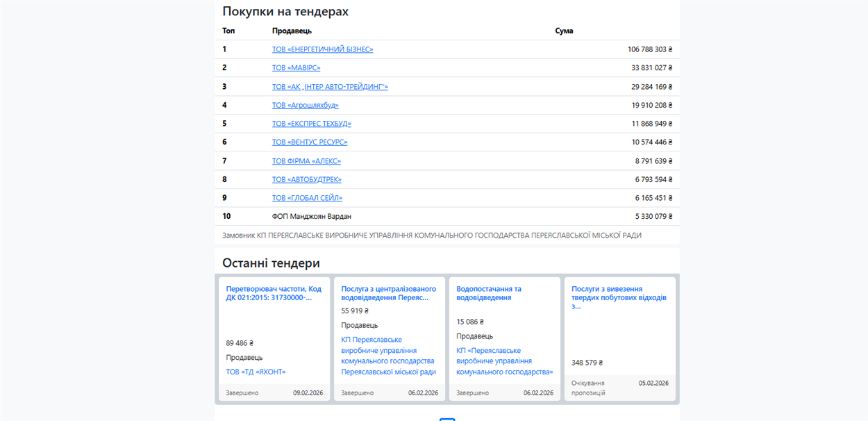Click the ТОВ «МАВІРС» seller link

pos(296,68)
